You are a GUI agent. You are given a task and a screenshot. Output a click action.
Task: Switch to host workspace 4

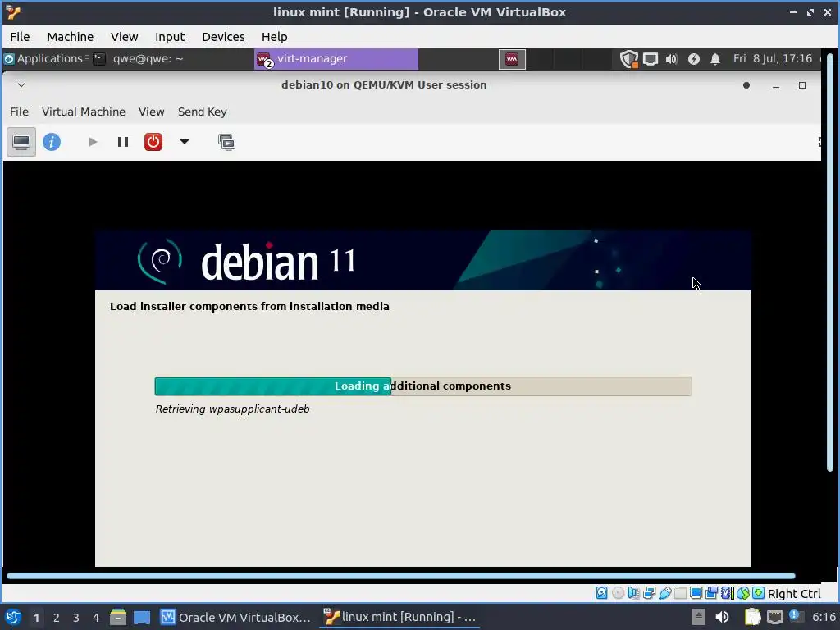[96, 618]
